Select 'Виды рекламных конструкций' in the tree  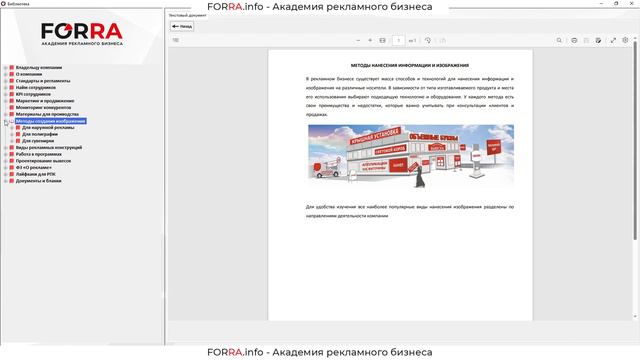[x=49, y=147]
